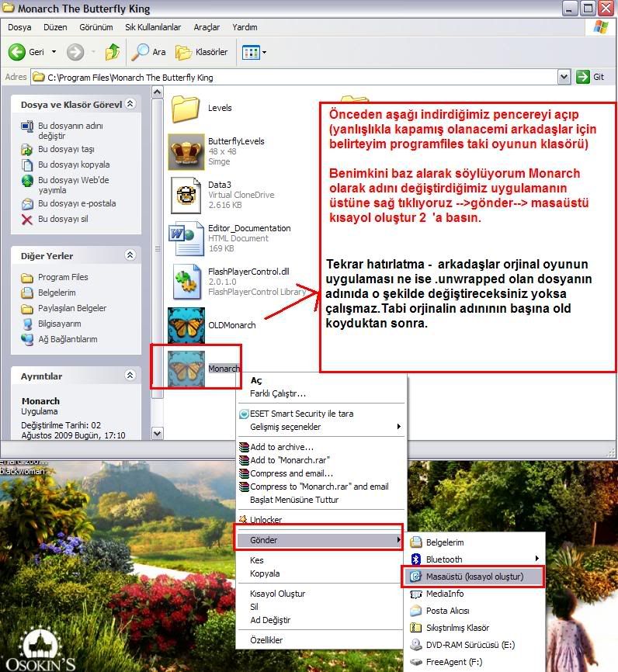Open the Görünüm menu
This screenshot has height=672, width=618.
click(96, 27)
